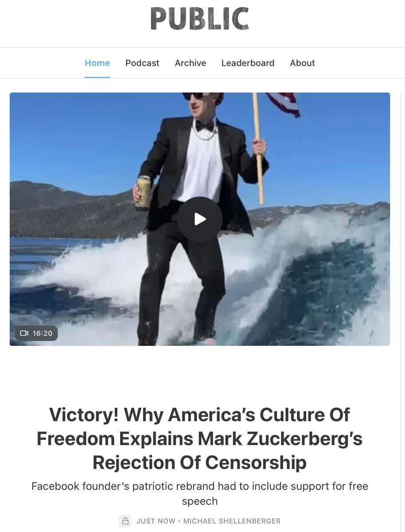Click the PUBLIC logo at top
Screen dimensions: 405x532
(199, 19)
